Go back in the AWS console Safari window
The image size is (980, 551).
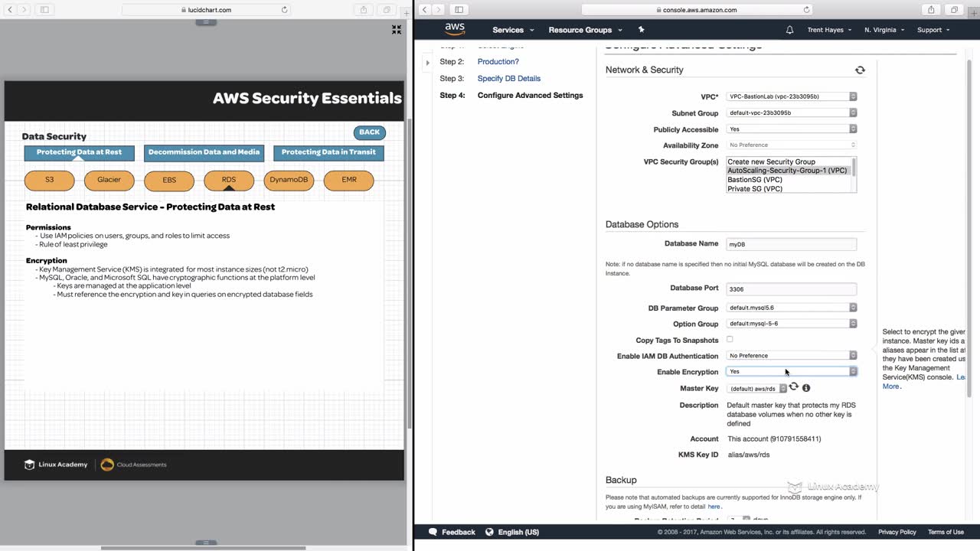coord(426,10)
